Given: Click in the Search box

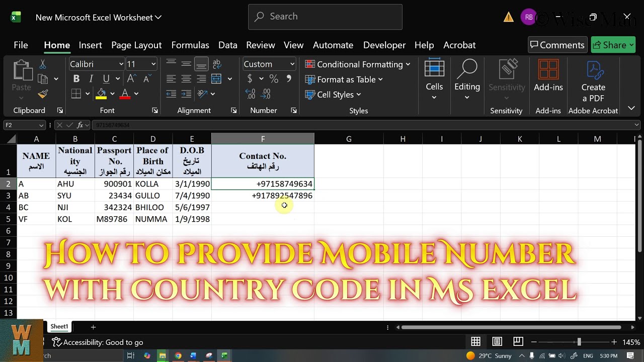Looking at the screenshot, I should 325,17.
